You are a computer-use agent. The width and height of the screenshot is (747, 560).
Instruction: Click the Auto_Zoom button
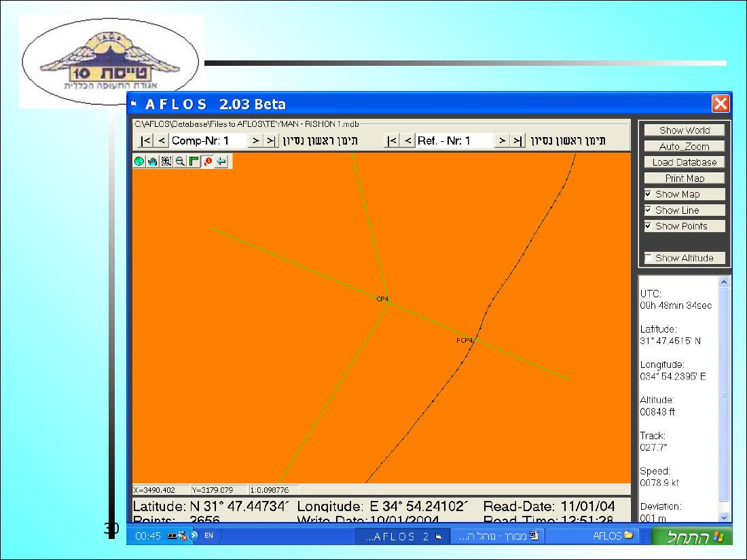[x=685, y=146]
